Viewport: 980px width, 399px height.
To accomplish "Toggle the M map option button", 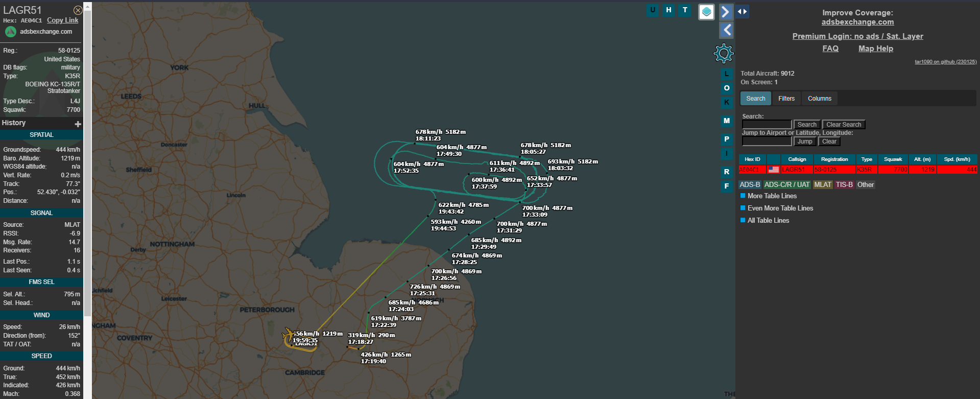I will click(x=727, y=121).
